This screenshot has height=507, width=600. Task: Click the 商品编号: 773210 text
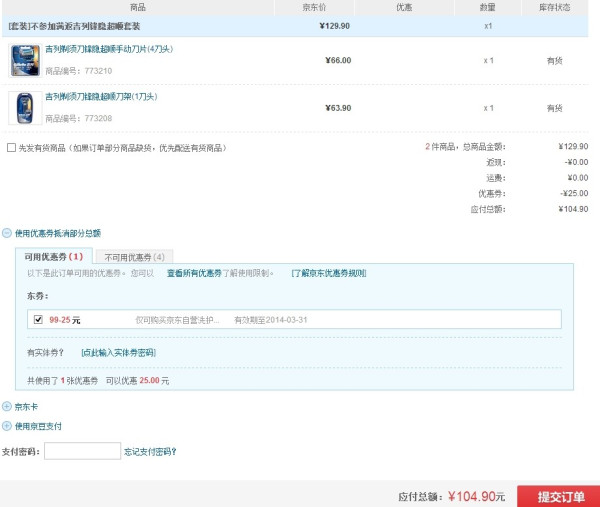pos(79,71)
